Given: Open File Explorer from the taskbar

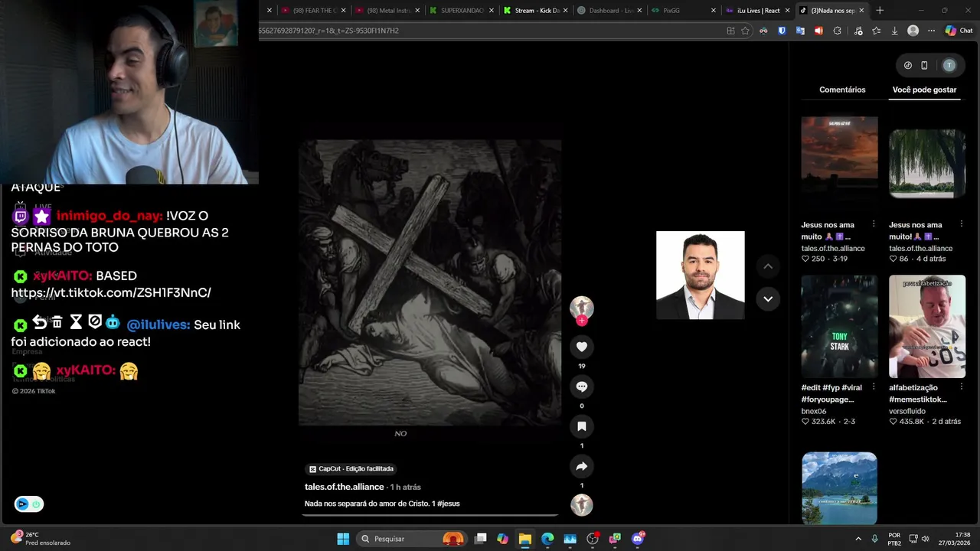Looking at the screenshot, I should pos(524,539).
